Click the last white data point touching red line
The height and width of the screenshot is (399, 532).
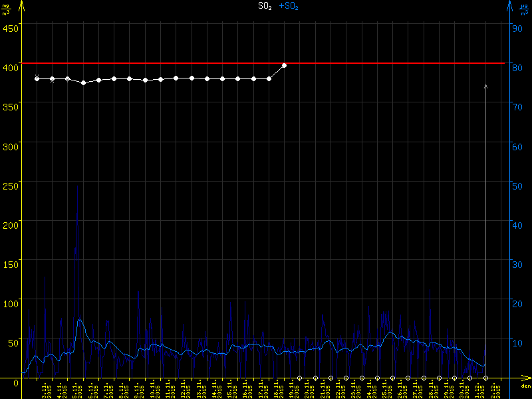285,65
